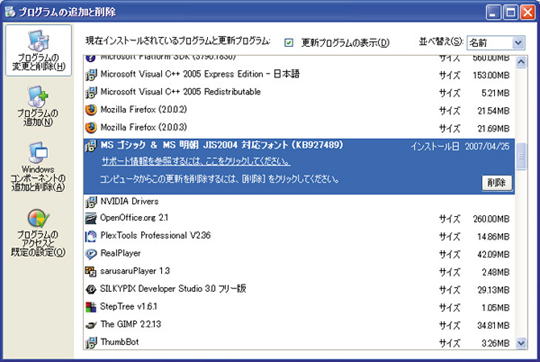Select Microsoft Visual C++ 2005 Express Edition row
The width and height of the screenshot is (540, 362).
point(299,75)
